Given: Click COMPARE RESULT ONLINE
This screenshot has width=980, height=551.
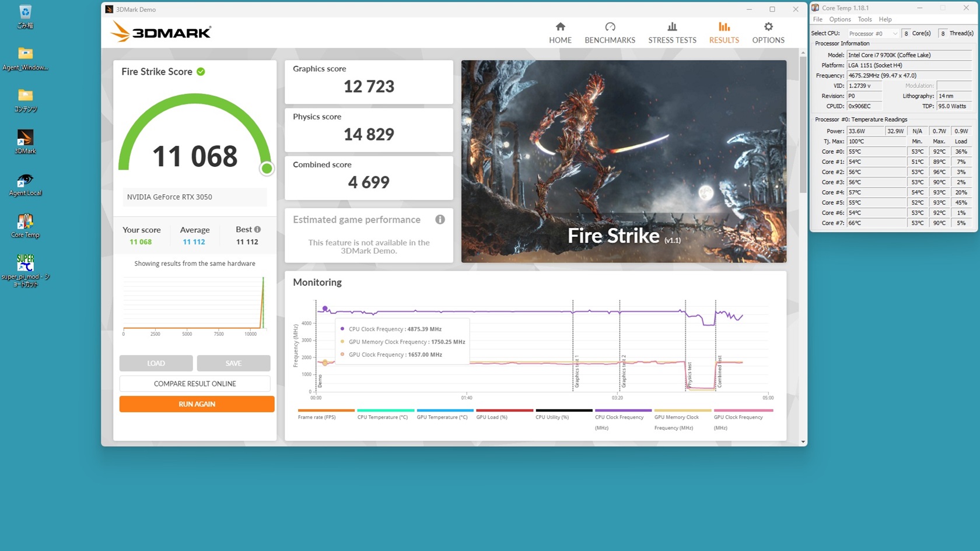Looking at the screenshot, I should pos(195,384).
